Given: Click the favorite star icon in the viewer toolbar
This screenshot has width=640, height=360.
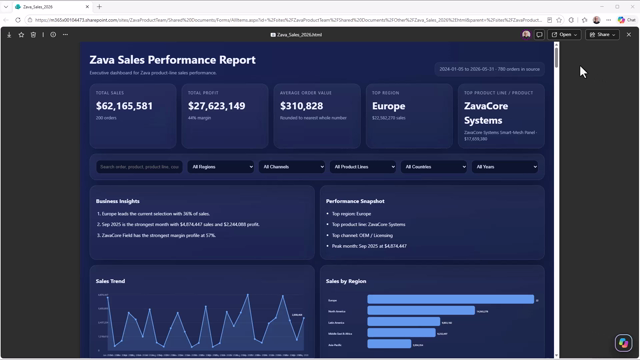Looking at the screenshot, I should pyautogui.click(x=21, y=35).
